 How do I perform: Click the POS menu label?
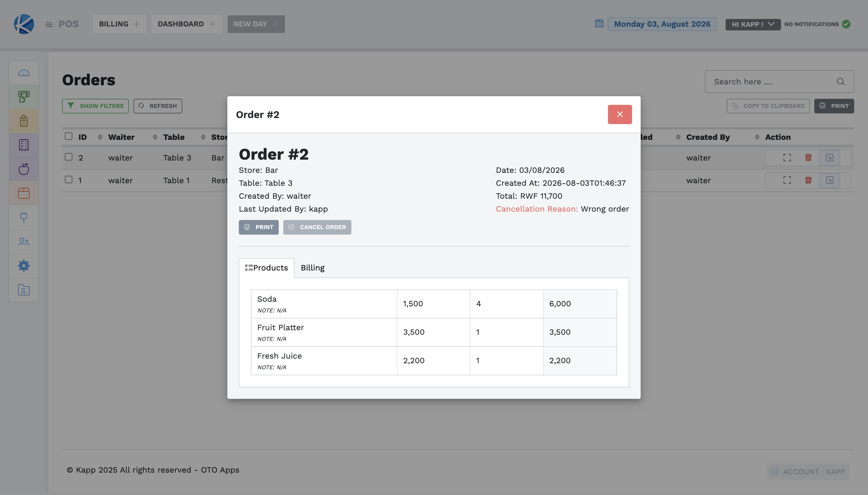[x=68, y=24]
